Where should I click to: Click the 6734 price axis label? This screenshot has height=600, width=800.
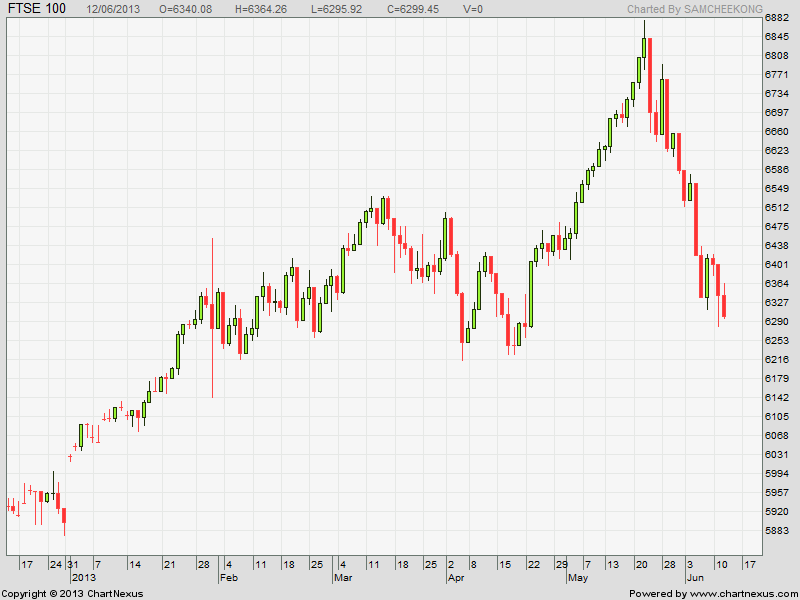coord(777,94)
